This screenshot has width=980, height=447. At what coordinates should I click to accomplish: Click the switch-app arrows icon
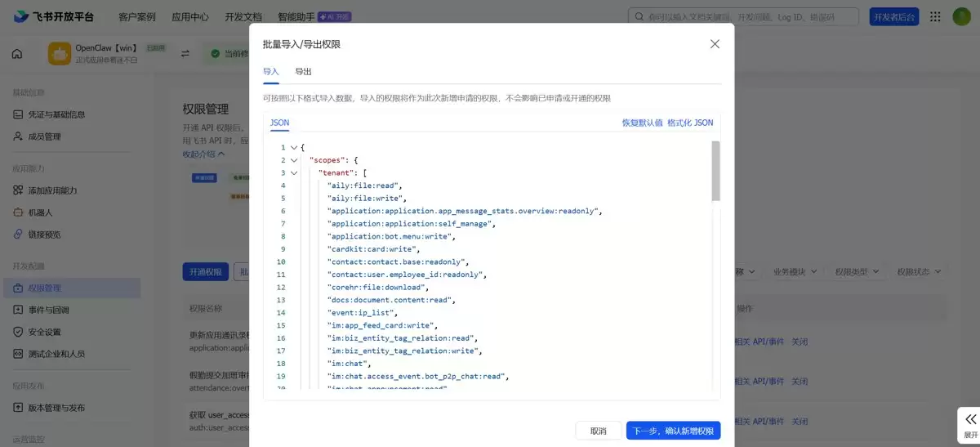pyautogui.click(x=185, y=54)
